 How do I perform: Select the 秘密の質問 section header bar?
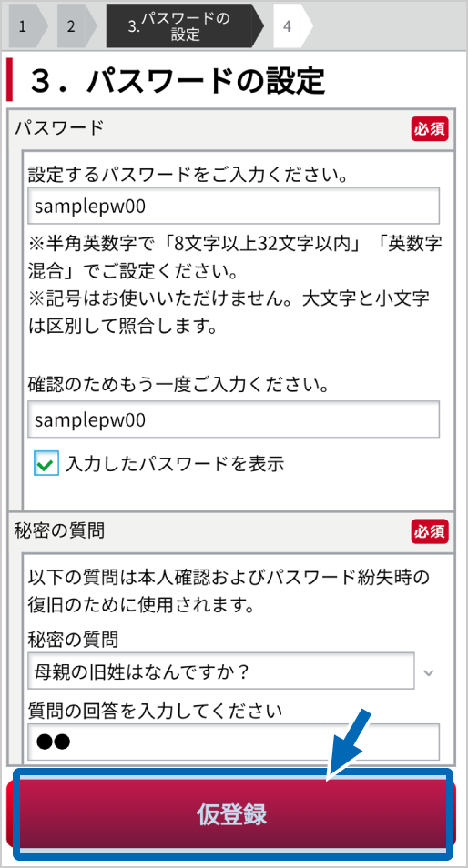point(231,531)
